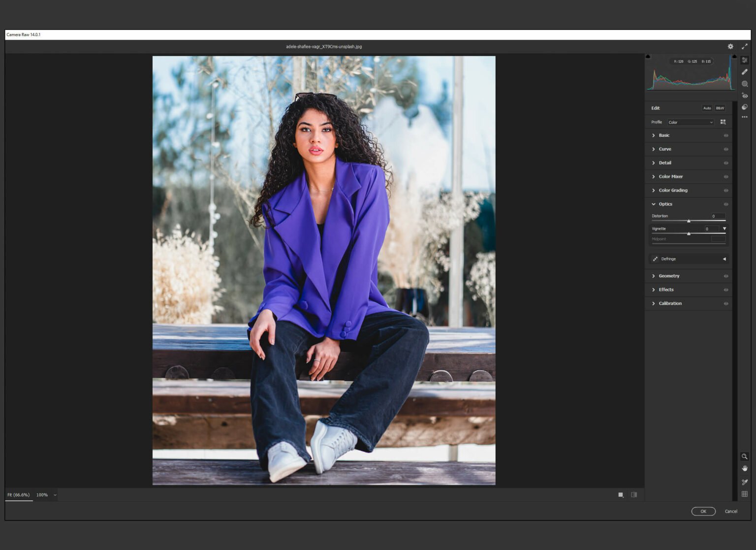
Task: Toggle visibility of the Basic panel
Action: tap(725, 135)
